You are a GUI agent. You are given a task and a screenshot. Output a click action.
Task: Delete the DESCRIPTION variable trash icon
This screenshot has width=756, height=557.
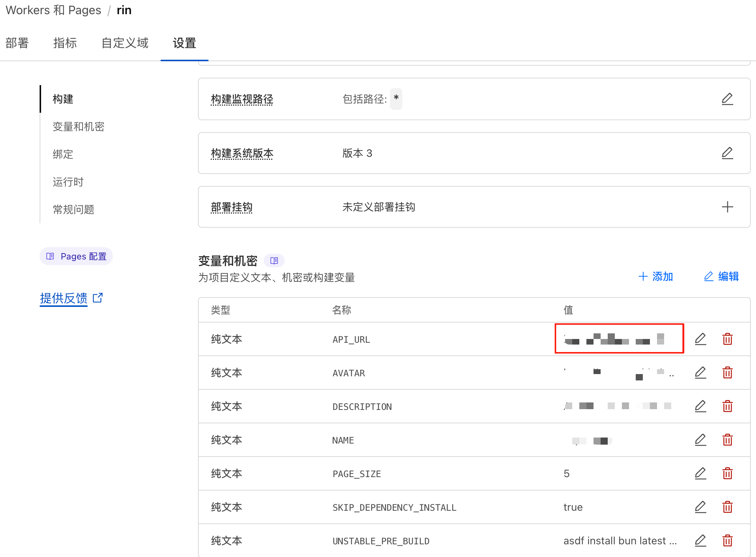click(x=727, y=406)
